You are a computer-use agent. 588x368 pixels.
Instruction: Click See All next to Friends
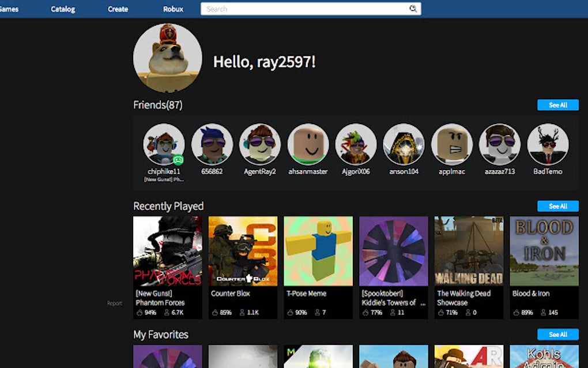coord(557,104)
